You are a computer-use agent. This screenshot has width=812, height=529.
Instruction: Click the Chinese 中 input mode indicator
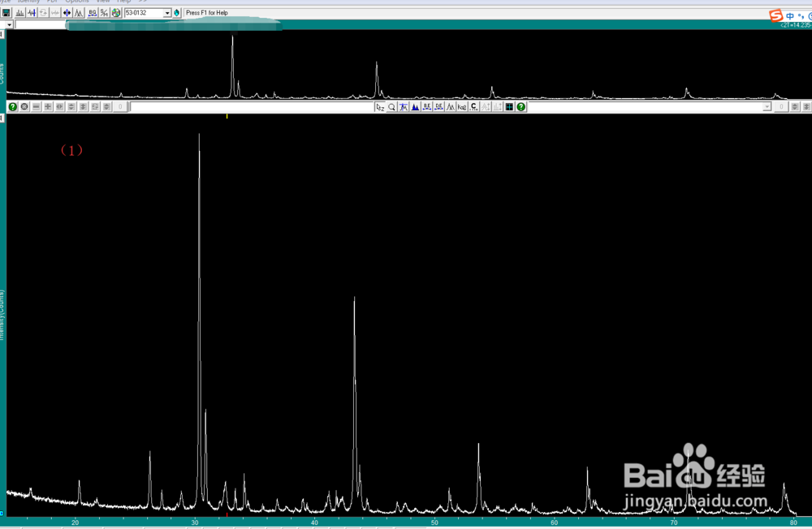pyautogui.click(x=790, y=16)
